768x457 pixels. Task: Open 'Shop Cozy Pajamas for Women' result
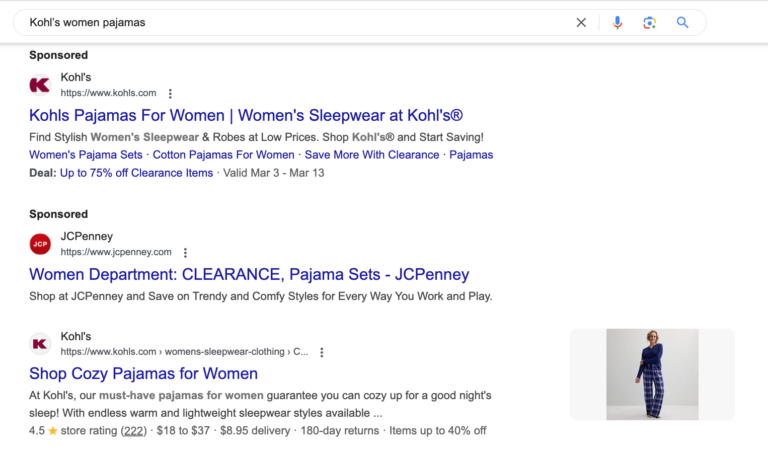[143, 374]
